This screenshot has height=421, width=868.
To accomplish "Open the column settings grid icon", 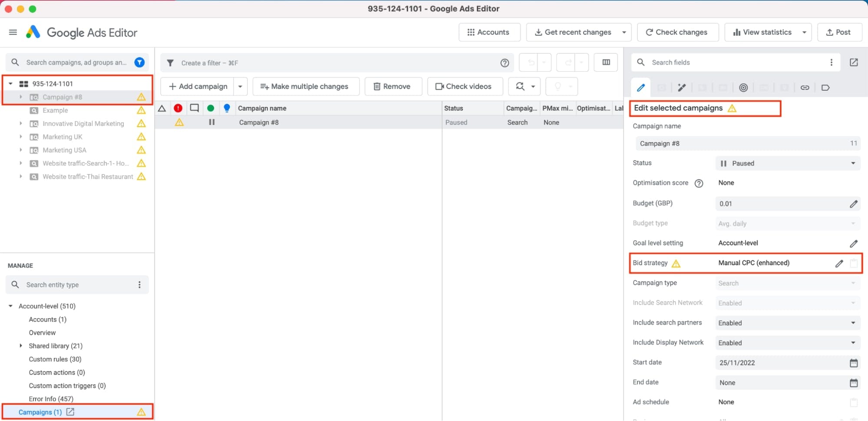I will click(605, 62).
